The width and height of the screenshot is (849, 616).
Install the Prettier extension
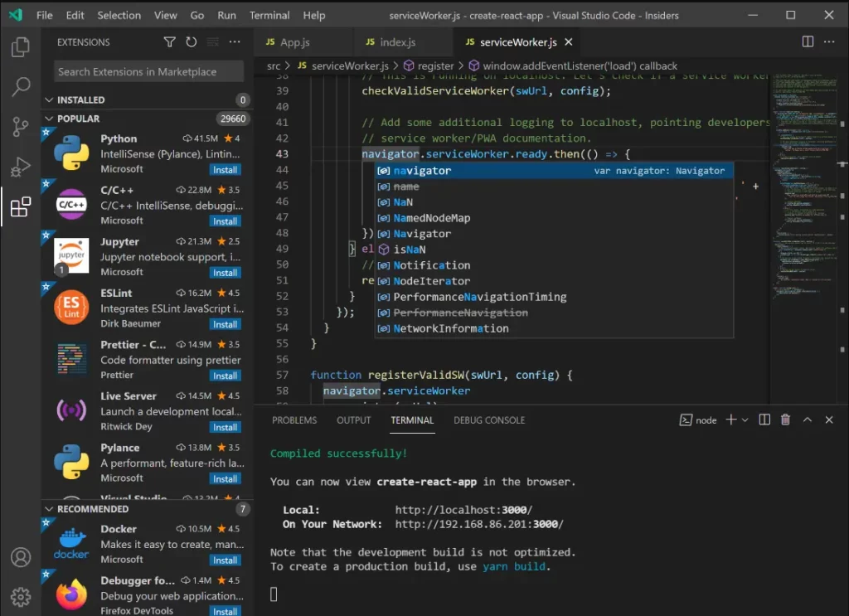224,375
